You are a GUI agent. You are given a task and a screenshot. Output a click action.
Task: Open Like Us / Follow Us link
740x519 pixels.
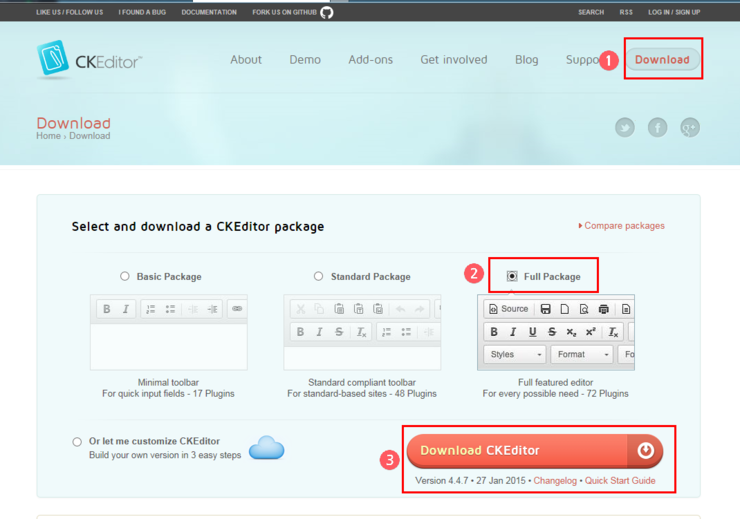[x=69, y=12]
